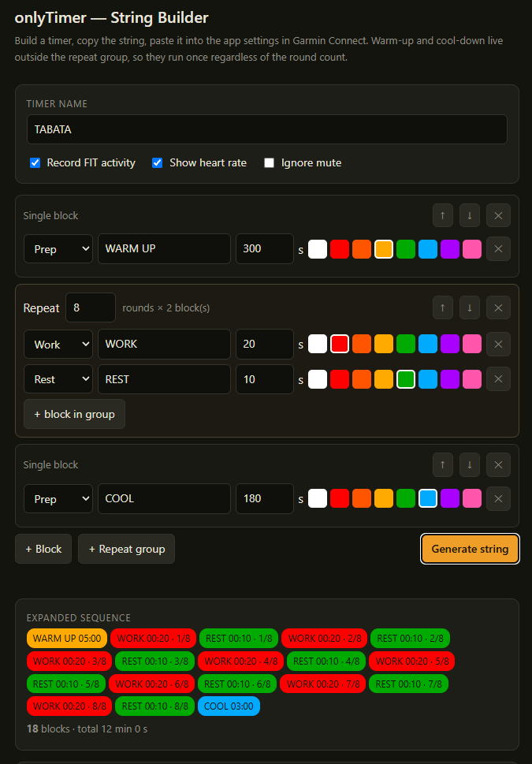The width and height of the screenshot is (532, 764).
Task: Remove the WARM UP row
Action: tap(498, 249)
